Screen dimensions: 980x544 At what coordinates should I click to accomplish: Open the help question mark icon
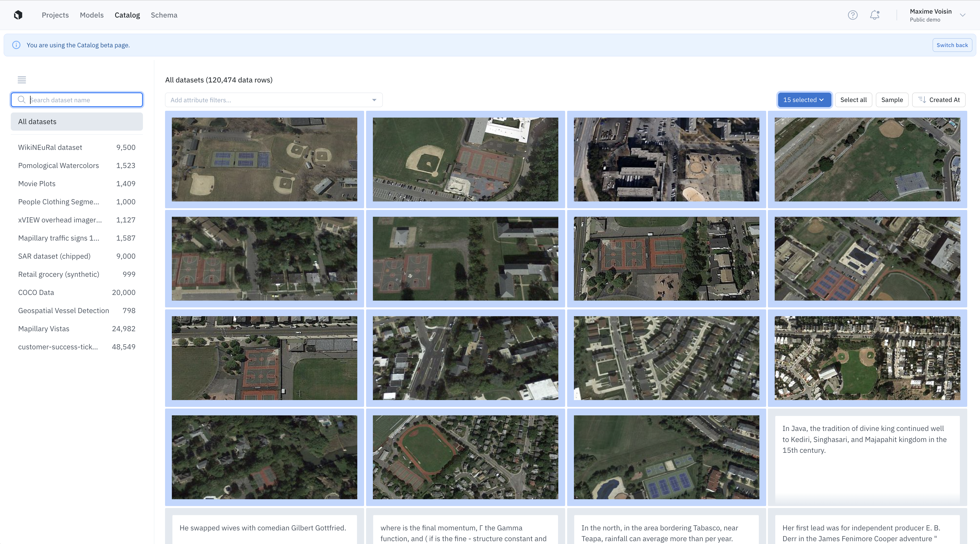[x=853, y=15]
